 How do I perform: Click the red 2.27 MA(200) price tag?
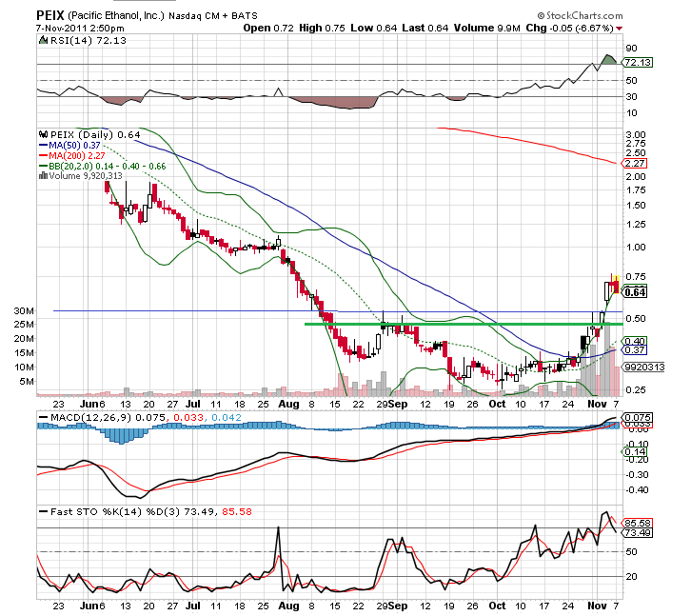coord(635,164)
